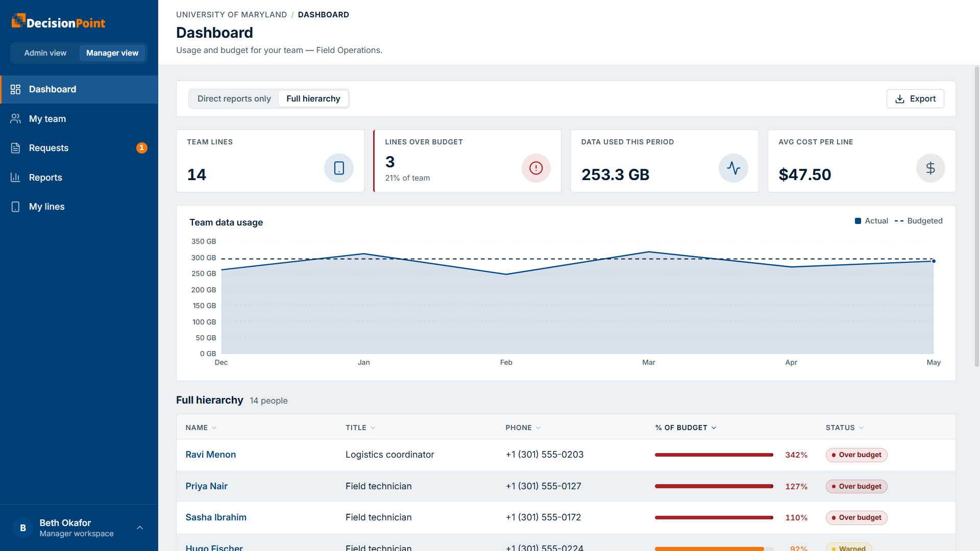
Task: Click the Reports bar chart icon
Action: [15, 178]
